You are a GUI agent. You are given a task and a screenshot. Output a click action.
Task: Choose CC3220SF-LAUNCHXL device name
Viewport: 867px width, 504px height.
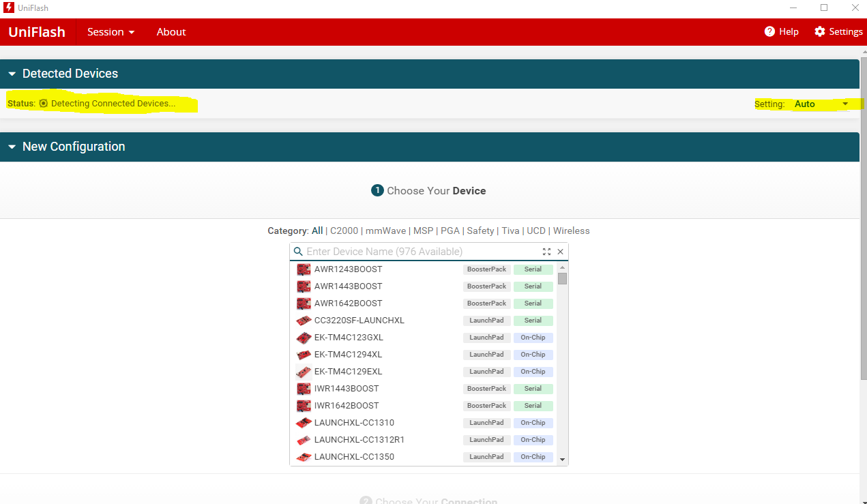(x=359, y=321)
